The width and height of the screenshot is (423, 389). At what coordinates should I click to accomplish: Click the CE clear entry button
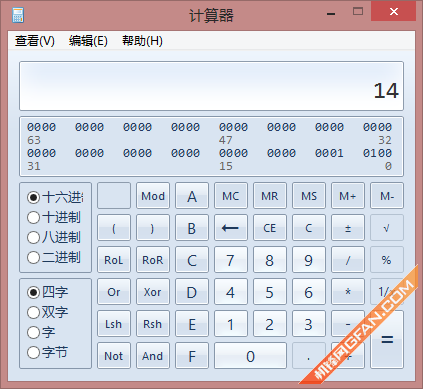(270, 228)
